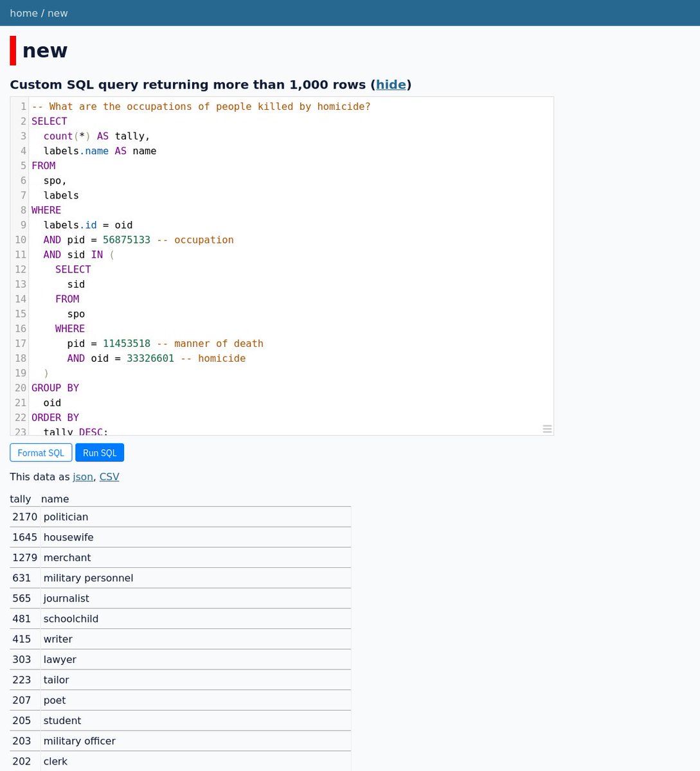Viewport: 700px width, 771px height.
Task: Open the home breadcrumb link
Action: 24,13
